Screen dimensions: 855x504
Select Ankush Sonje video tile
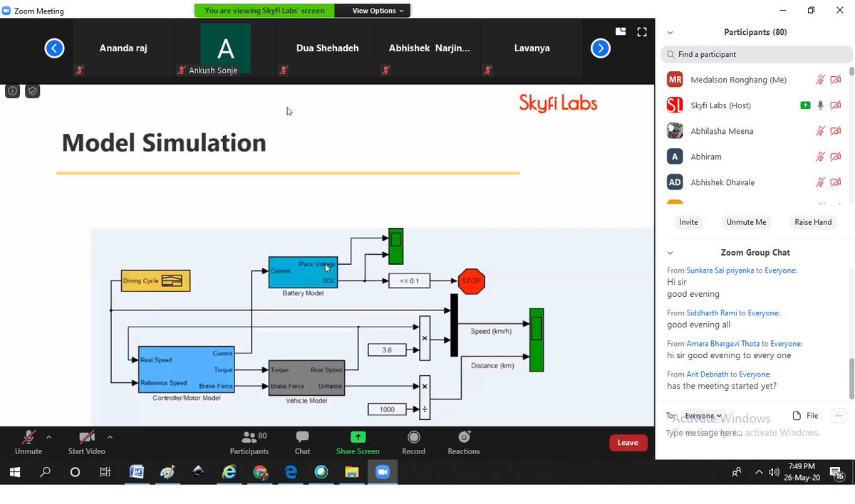coord(225,48)
